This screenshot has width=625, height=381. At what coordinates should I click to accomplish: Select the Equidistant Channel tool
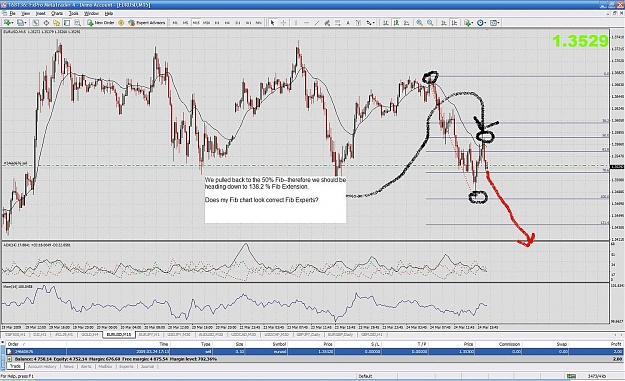click(x=327, y=23)
